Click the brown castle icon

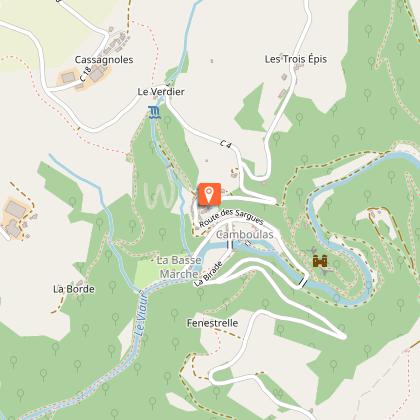click(x=320, y=261)
